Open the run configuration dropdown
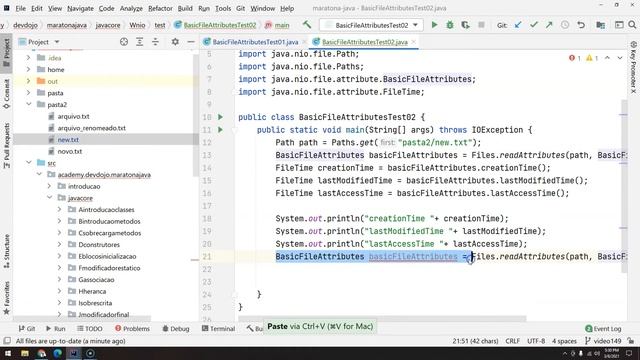This screenshot has height=360, width=640. click(x=371, y=25)
